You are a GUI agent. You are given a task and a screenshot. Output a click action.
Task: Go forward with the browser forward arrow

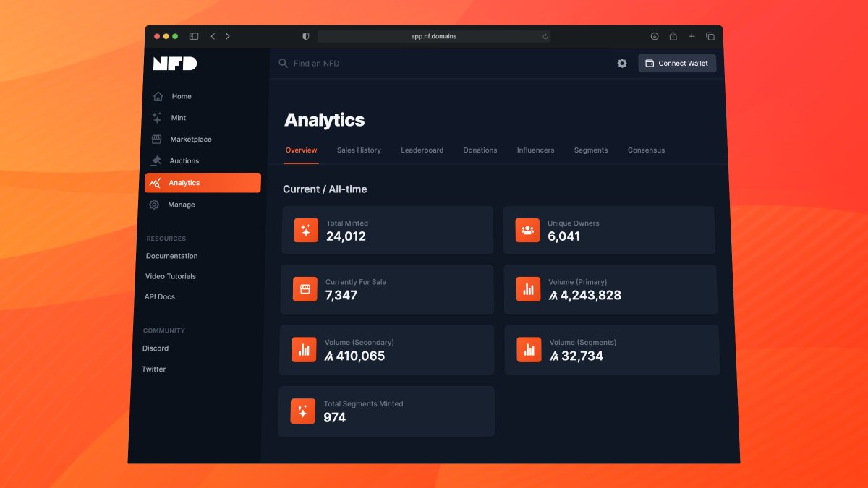(x=228, y=36)
